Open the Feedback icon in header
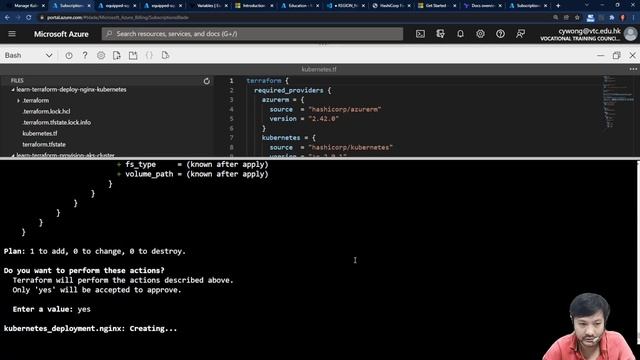The width and height of the screenshot is (640, 360). (x=520, y=34)
